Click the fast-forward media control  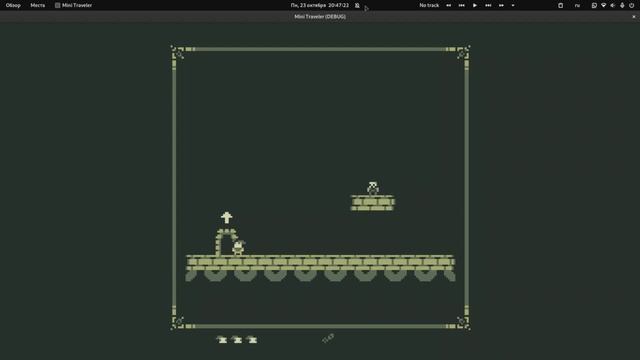tap(501, 5)
